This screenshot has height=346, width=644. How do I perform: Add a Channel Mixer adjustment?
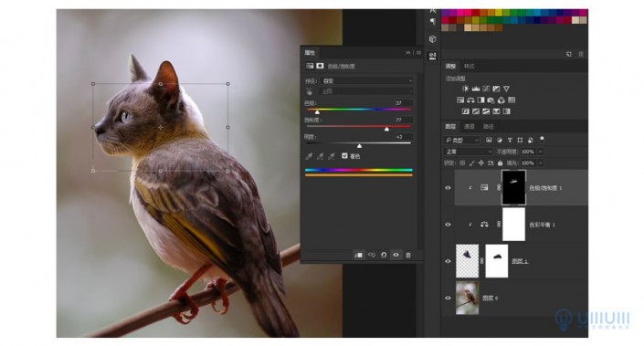tap(501, 100)
